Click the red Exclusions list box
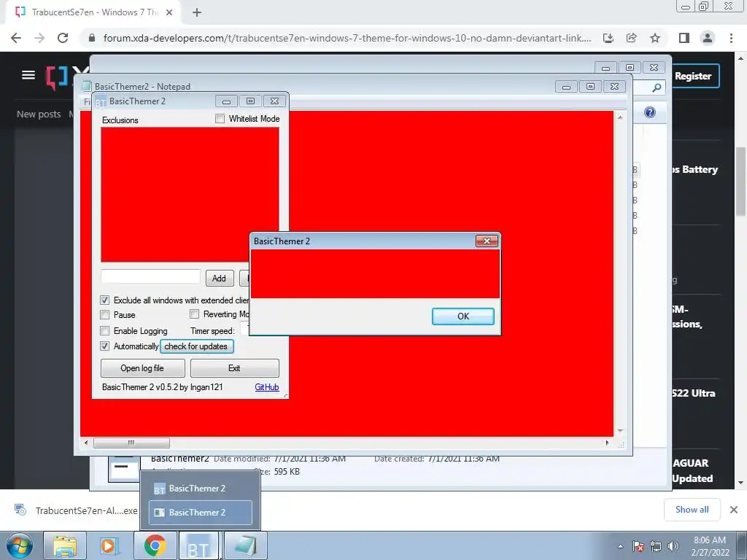This screenshot has height=560, width=747. 190,195
